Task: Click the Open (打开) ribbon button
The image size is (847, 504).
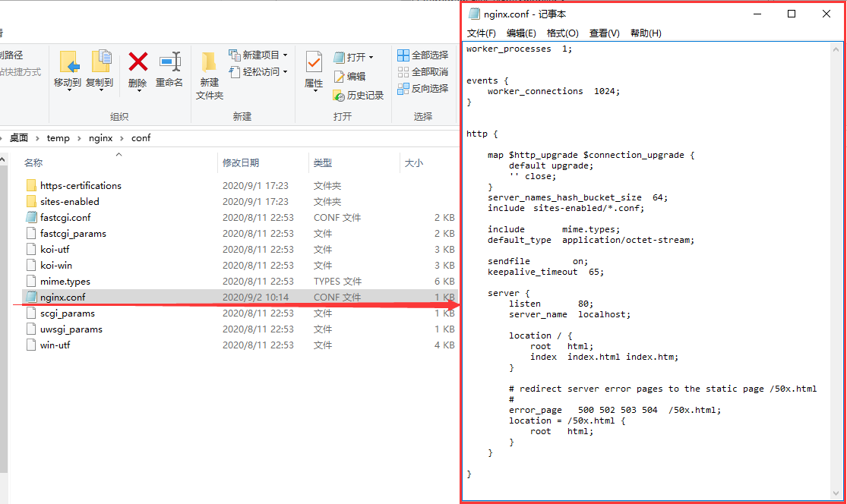Action: pyautogui.click(x=353, y=57)
